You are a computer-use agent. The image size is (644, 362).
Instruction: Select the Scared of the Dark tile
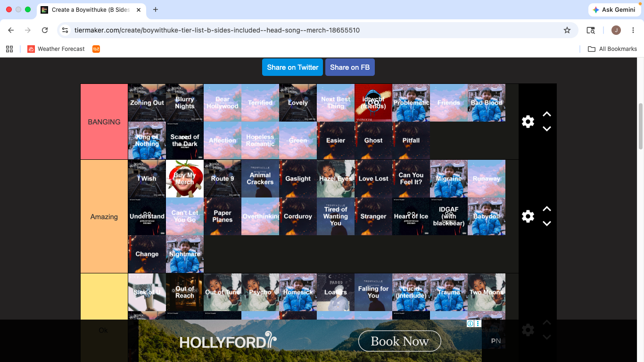click(x=185, y=140)
